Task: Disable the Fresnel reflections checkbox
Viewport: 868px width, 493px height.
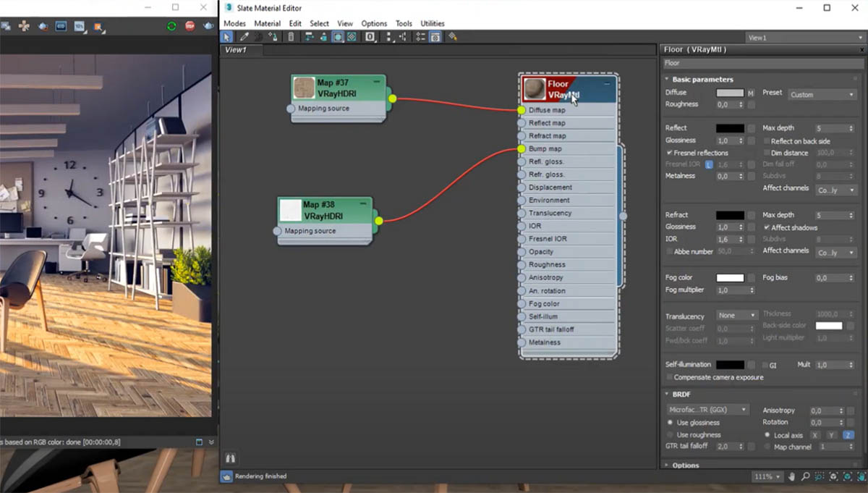Action: pyautogui.click(x=670, y=153)
